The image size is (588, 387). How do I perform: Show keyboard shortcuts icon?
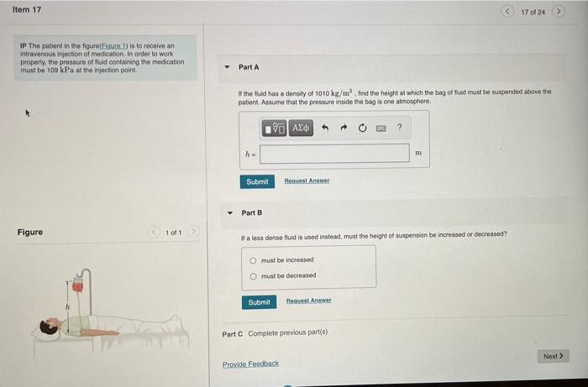point(381,128)
